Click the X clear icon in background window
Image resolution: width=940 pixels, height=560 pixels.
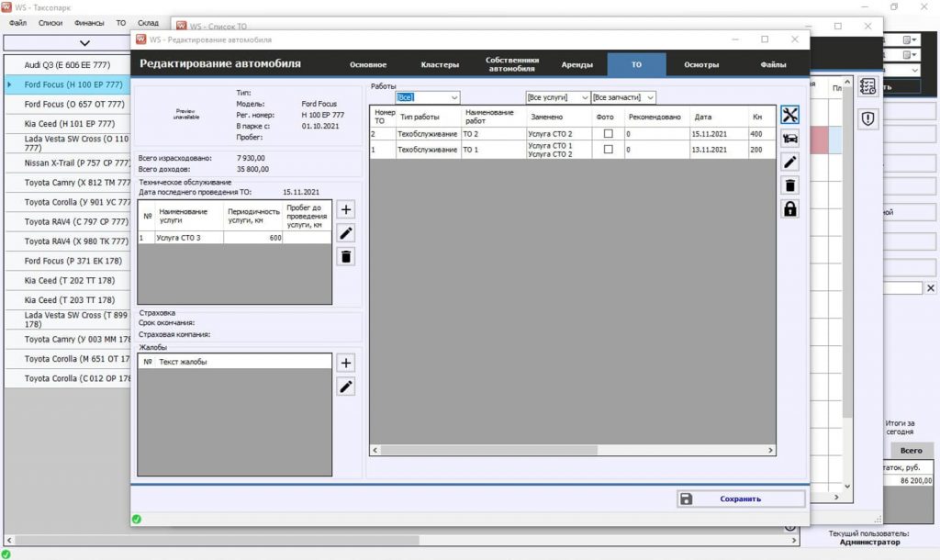931,288
